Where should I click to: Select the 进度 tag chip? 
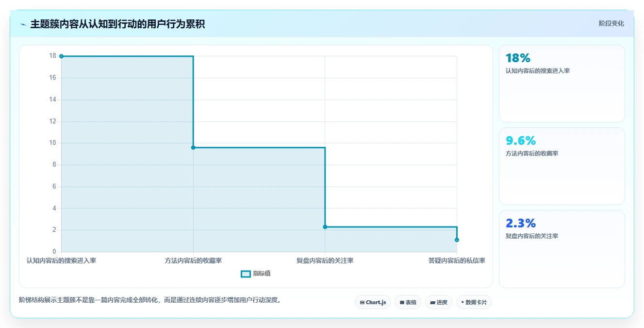439,302
